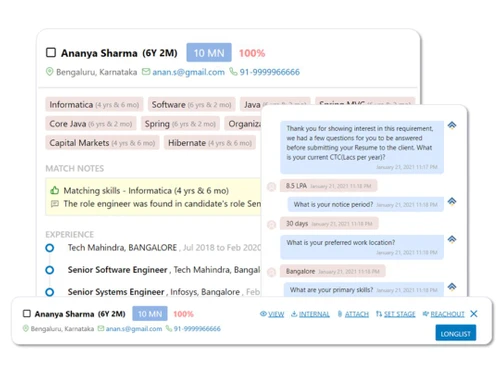Click timeline marker for Senior Systems Engineer
Image resolution: width=500 pixels, height=375 pixels.
click(x=50, y=292)
